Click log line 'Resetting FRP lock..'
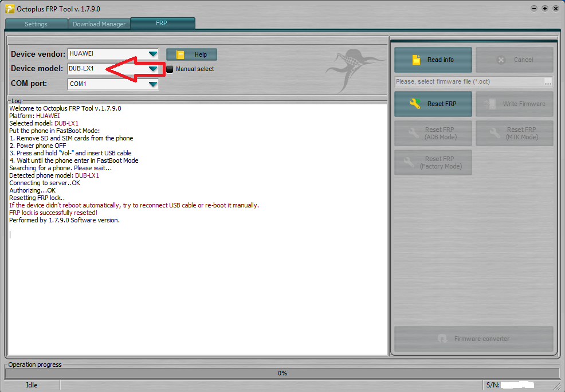The width and height of the screenshot is (565, 392). coord(37,198)
